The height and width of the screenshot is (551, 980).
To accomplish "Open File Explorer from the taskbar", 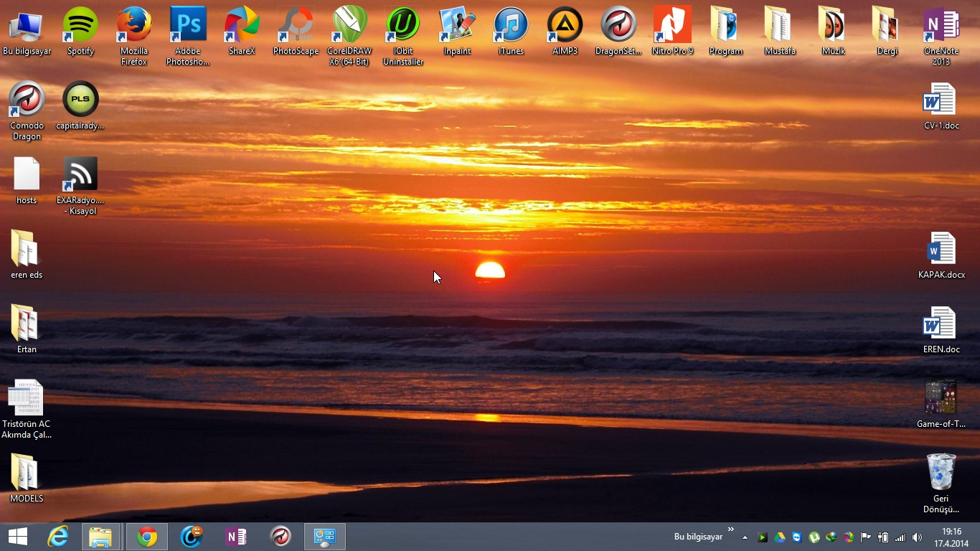I will tap(100, 537).
